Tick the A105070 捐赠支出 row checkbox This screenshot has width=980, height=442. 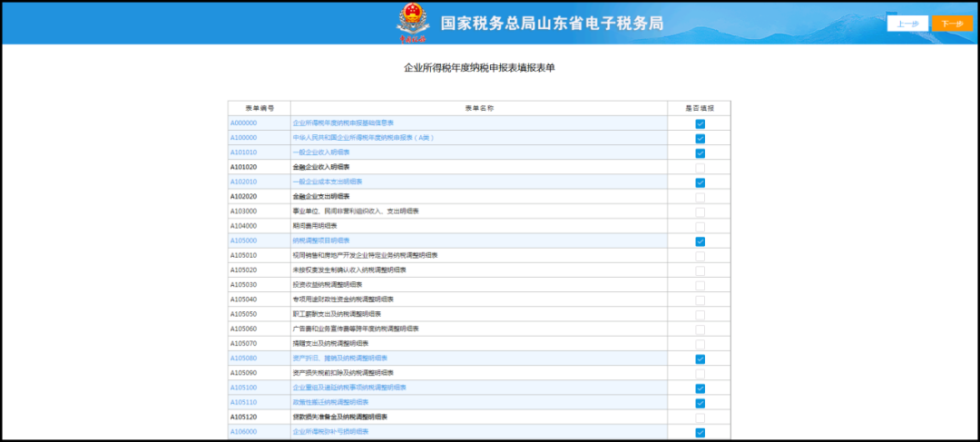[700, 344]
